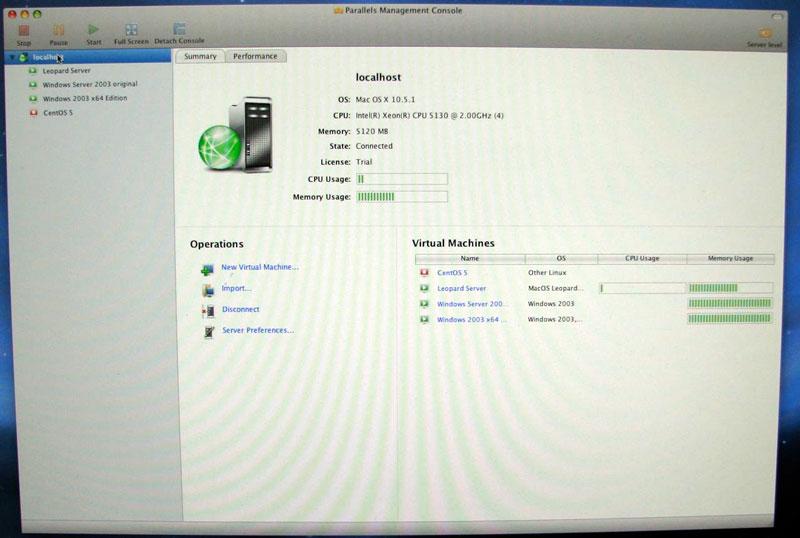This screenshot has height=538, width=800.
Task: Click the Leopard Server sidebar status icon
Action: pos(33,70)
